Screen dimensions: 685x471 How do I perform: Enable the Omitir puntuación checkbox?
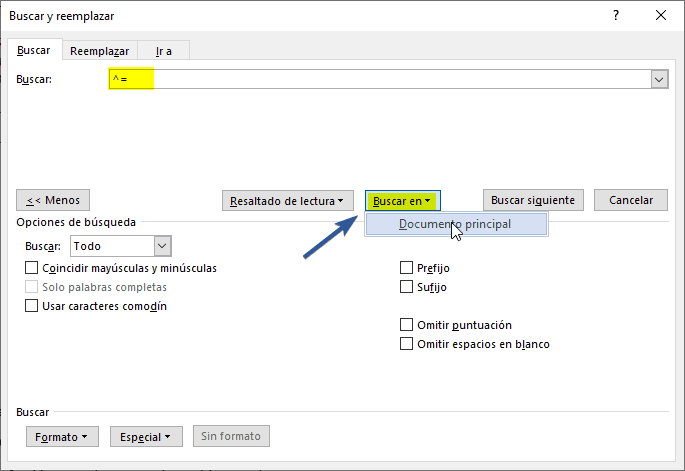[x=406, y=325]
